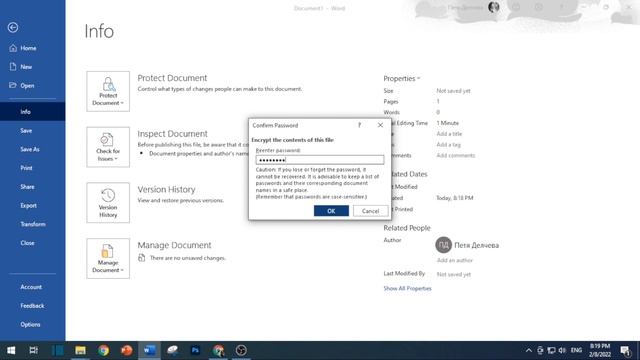This screenshot has width=640, height=360.
Task: Open the Home page in the sidebar
Action: [28, 48]
